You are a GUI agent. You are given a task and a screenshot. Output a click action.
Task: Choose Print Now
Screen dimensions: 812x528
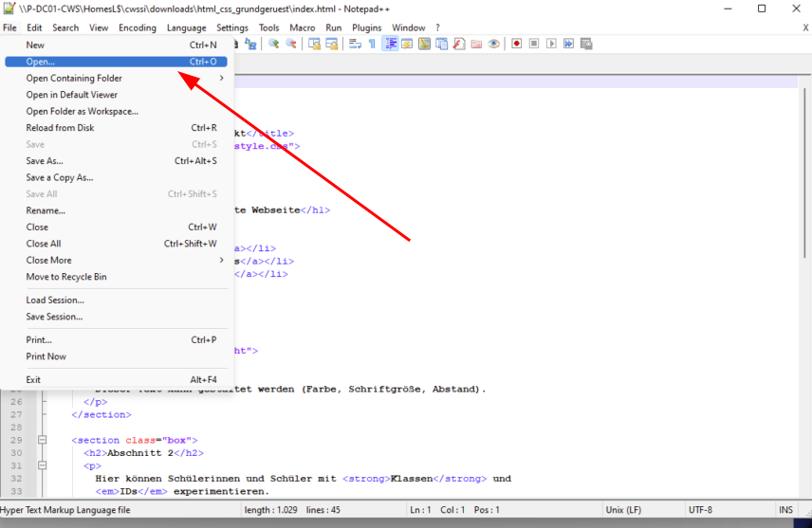coord(116,356)
